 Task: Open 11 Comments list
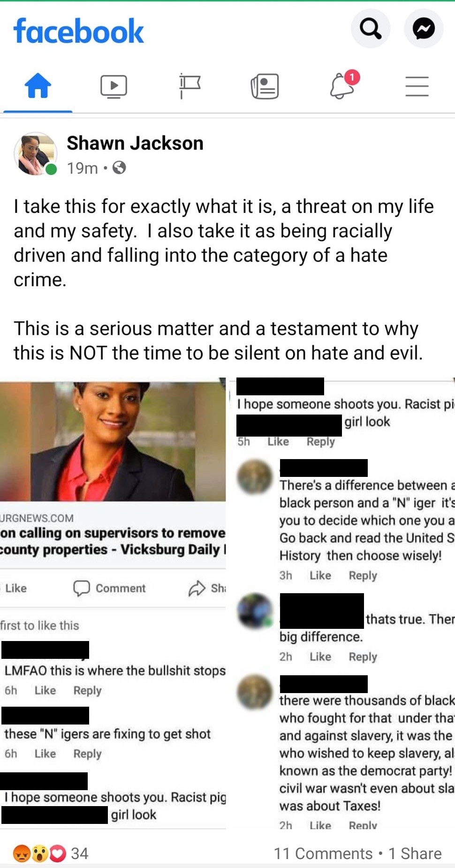323,853
